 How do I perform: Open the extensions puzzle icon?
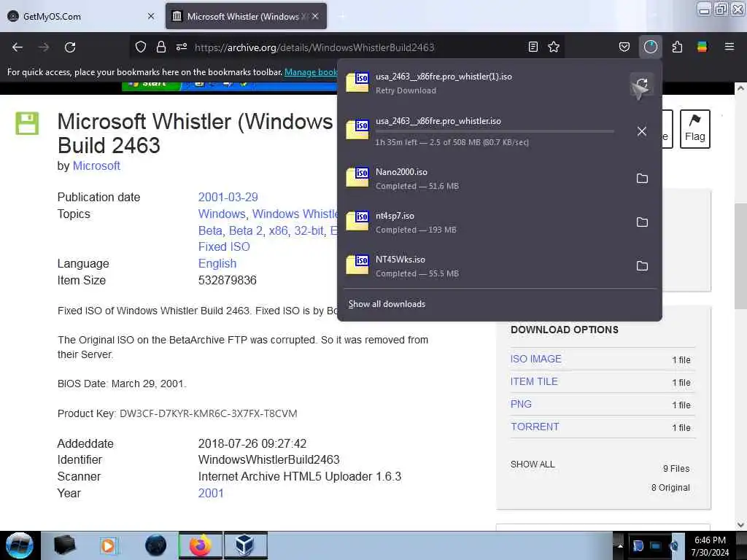(x=677, y=47)
